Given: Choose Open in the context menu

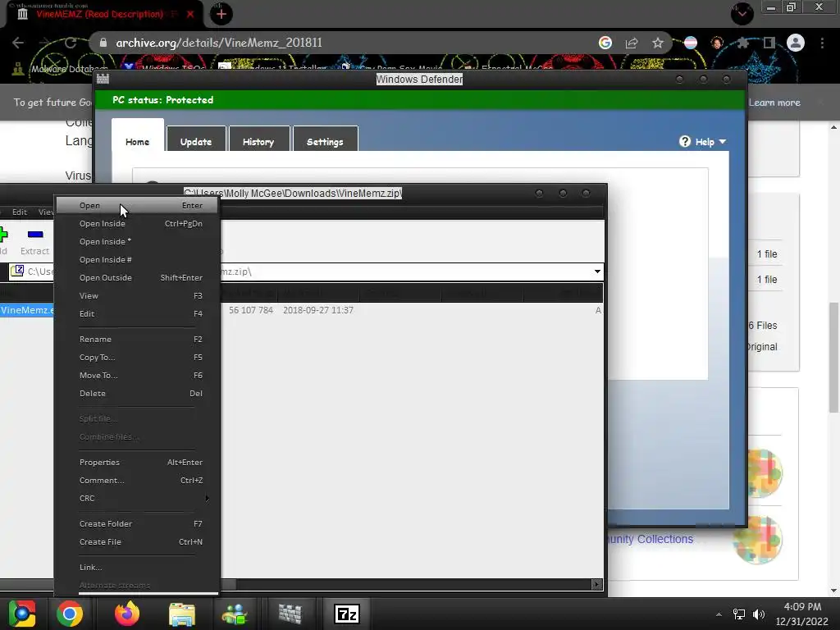Looking at the screenshot, I should (137, 206).
